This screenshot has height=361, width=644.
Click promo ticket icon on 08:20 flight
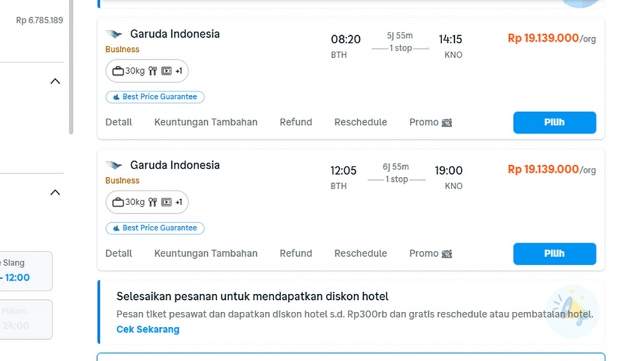[x=447, y=123]
